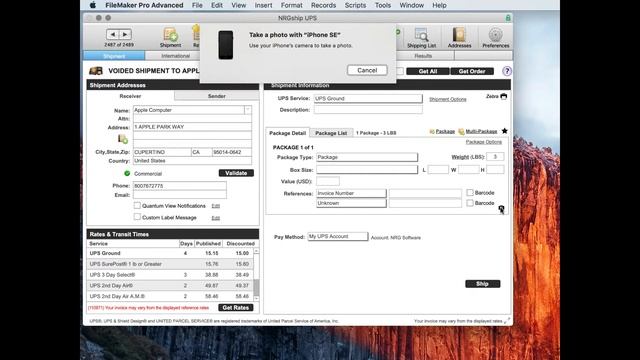Click the green Commercial status indicator
The height and width of the screenshot is (360, 640).
click(x=127, y=173)
